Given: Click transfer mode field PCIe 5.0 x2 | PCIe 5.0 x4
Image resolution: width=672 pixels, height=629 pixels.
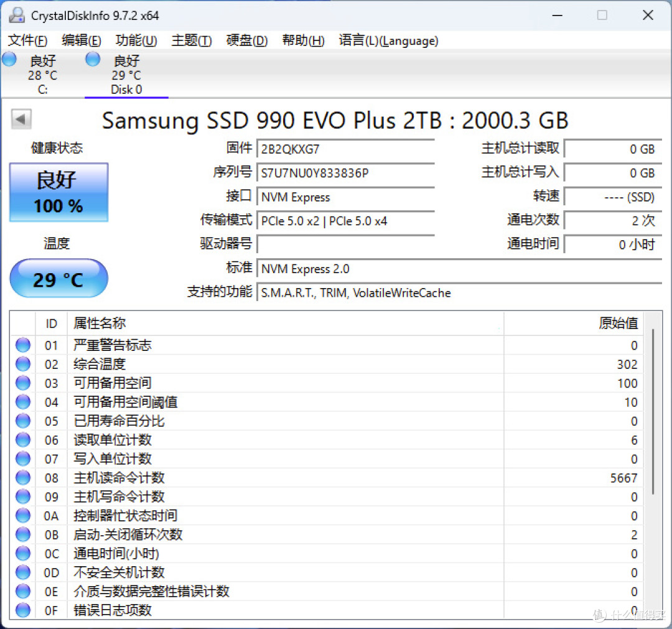Looking at the screenshot, I should click(x=345, y=221).
